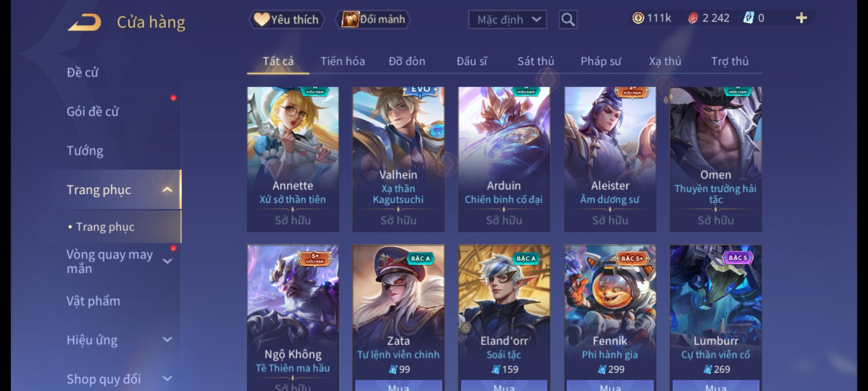
Task: Click the blue voucher currency icon
Action: (x=748, y=18)
